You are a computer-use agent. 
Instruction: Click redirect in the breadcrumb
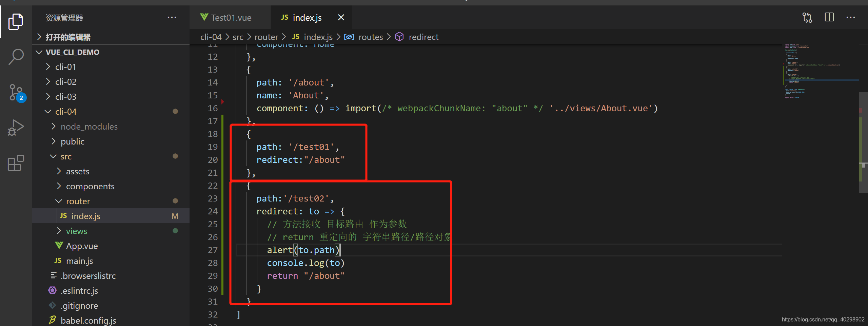pyautogui.click(x=423, y=37)
